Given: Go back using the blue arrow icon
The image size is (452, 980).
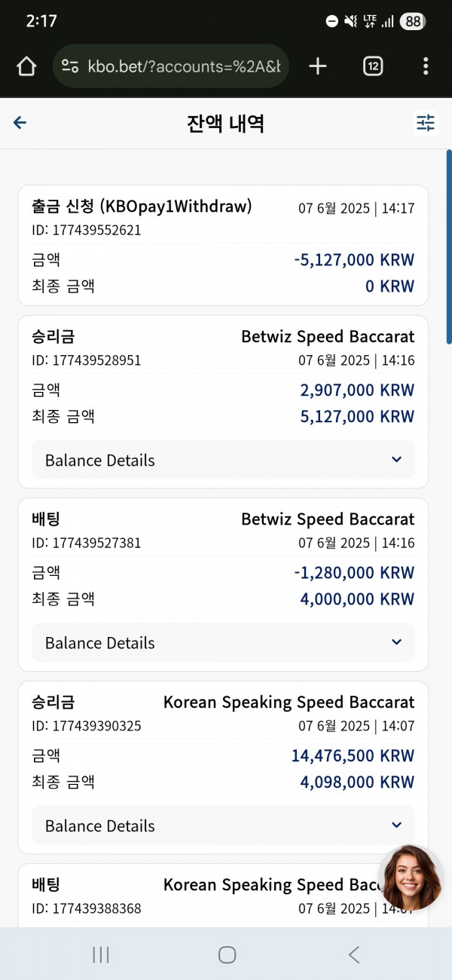Looking at the screenshot, I should (20, 123).
